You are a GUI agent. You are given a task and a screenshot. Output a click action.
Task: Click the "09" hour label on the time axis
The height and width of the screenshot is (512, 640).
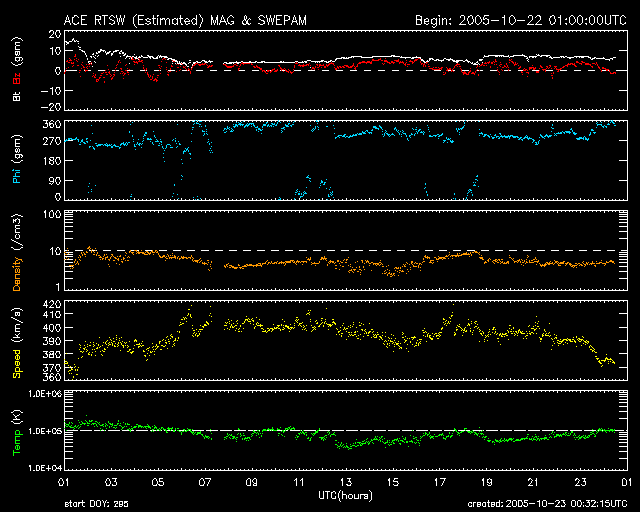[x=252, y=483]
